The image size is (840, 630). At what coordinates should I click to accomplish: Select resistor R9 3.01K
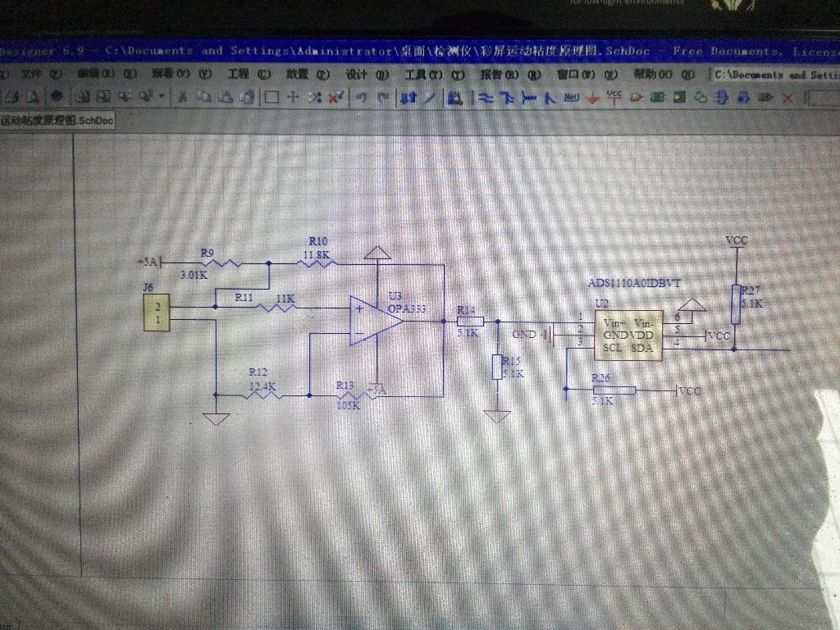tap(220, 263)
